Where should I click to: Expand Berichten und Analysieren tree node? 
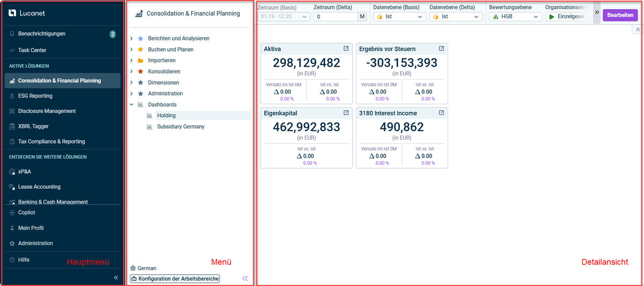(x=132, y=39)
